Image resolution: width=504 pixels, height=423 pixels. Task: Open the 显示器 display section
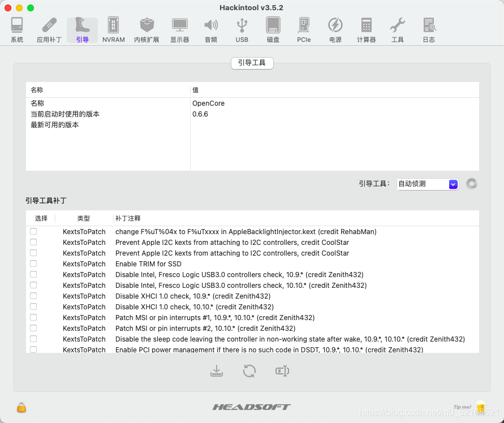pos(180,30)
